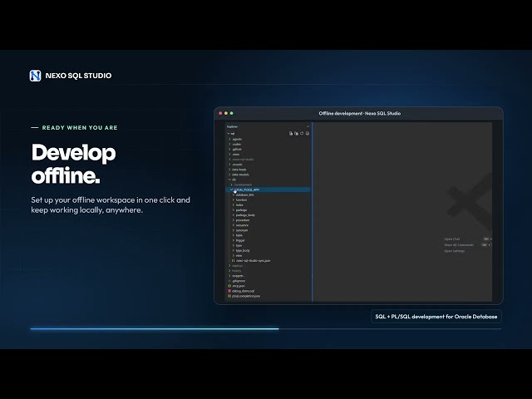Expand the sequence folder
The image size is (532, 399).
tap(240, 225)
